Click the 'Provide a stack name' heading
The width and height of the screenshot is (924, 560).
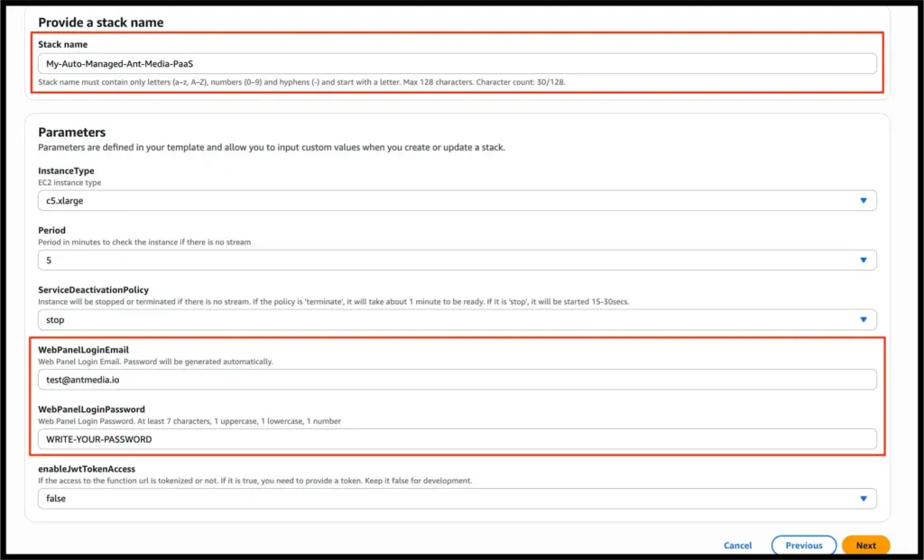click(100, 22)
